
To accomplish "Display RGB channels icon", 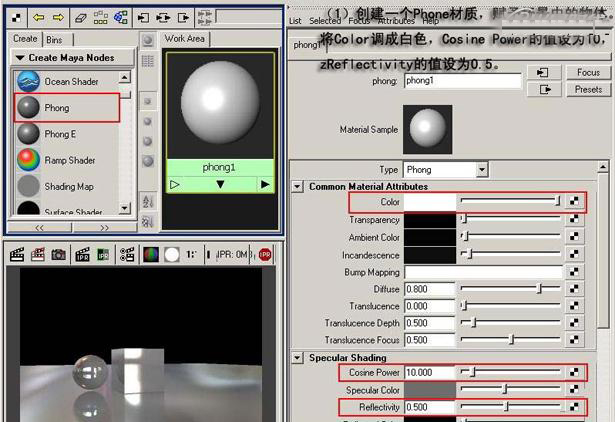I will click(151, 255).
